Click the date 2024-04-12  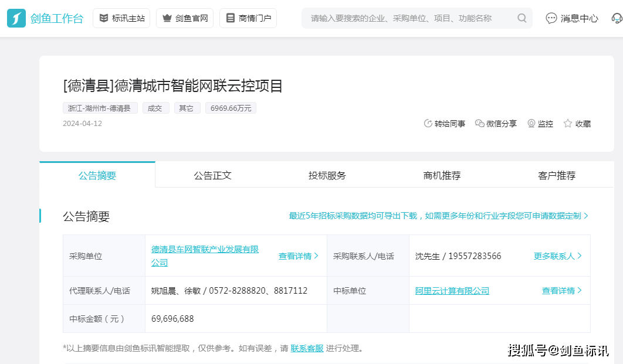(82, 124)
